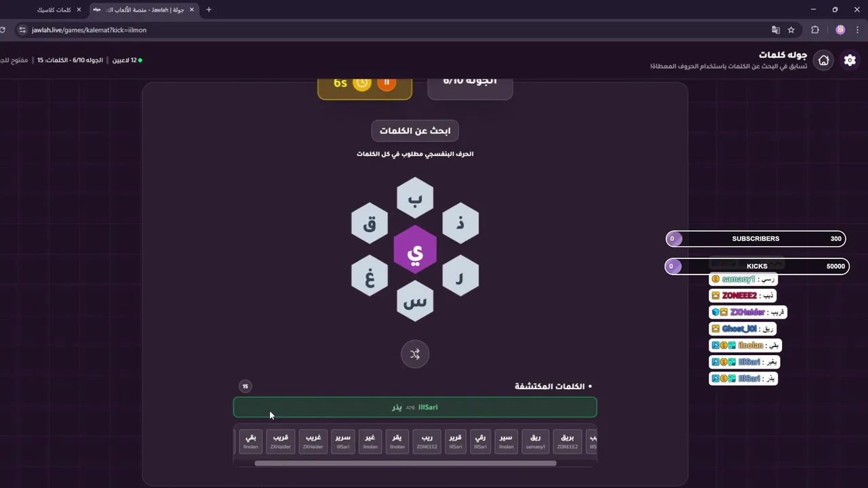Click the found word chip غير
The height and width of the screenshot is (488, 868).
tap(370, 441)
